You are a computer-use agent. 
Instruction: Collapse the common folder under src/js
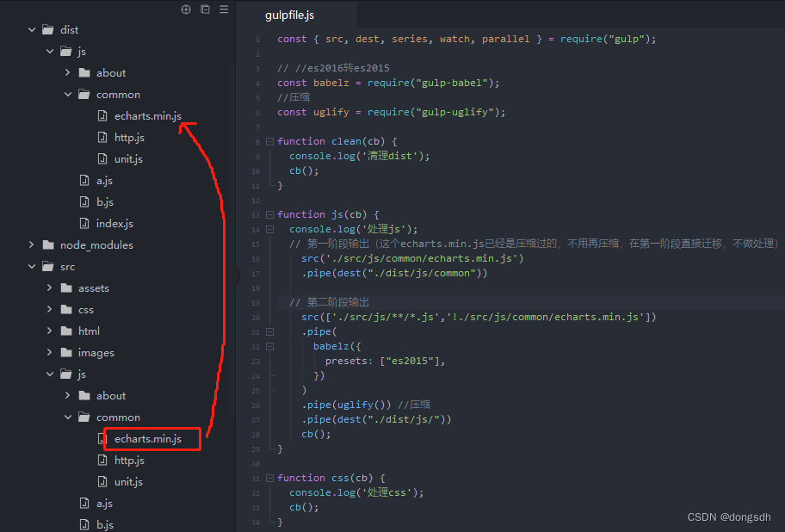[x=68, y=417]
